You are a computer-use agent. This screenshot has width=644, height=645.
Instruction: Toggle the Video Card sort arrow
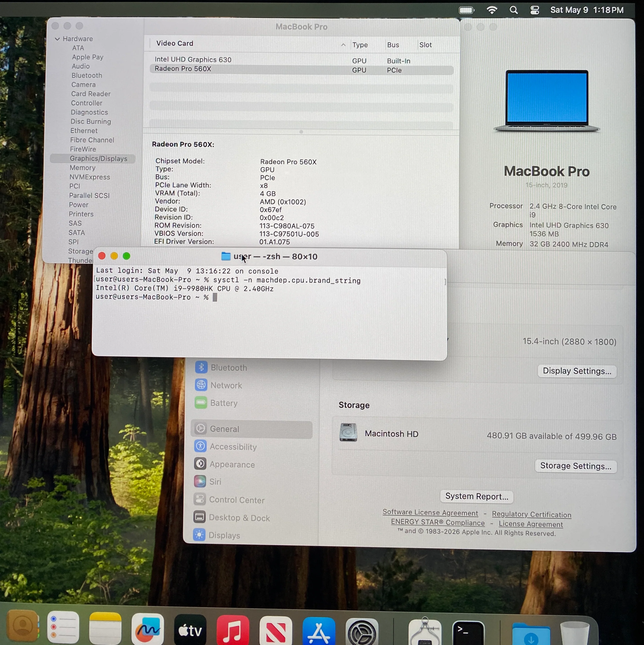pos(343,45)
